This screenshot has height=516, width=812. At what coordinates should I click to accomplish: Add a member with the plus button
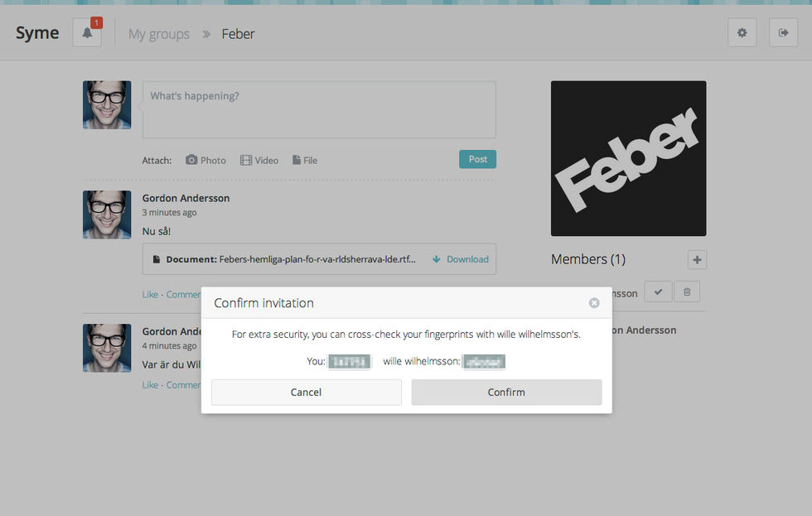[x=697, y=260]
